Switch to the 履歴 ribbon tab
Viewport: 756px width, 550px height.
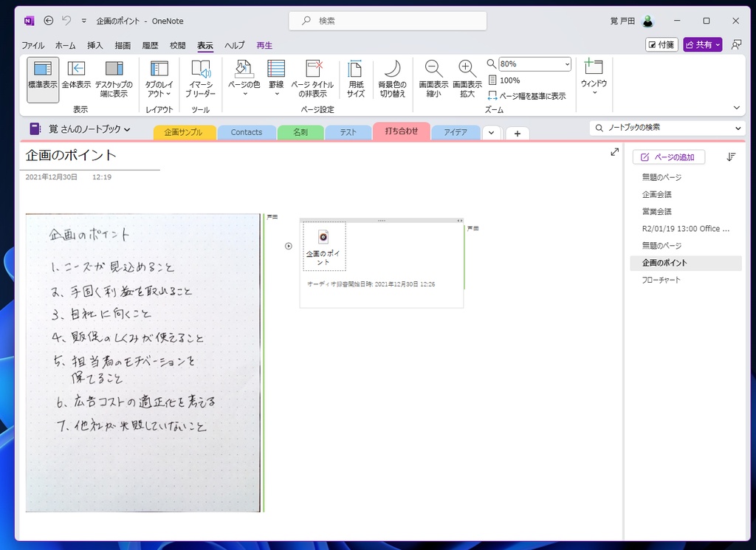[150, 45]
